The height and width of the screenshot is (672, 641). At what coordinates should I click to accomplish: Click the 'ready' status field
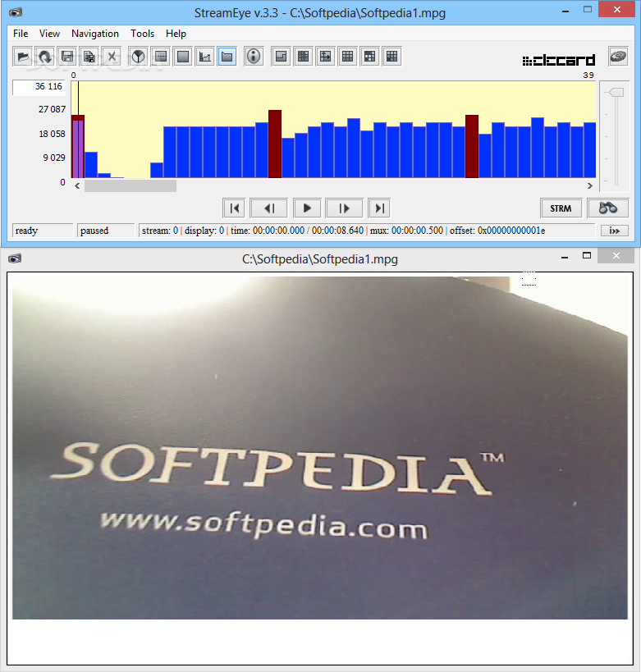point(43,231)
